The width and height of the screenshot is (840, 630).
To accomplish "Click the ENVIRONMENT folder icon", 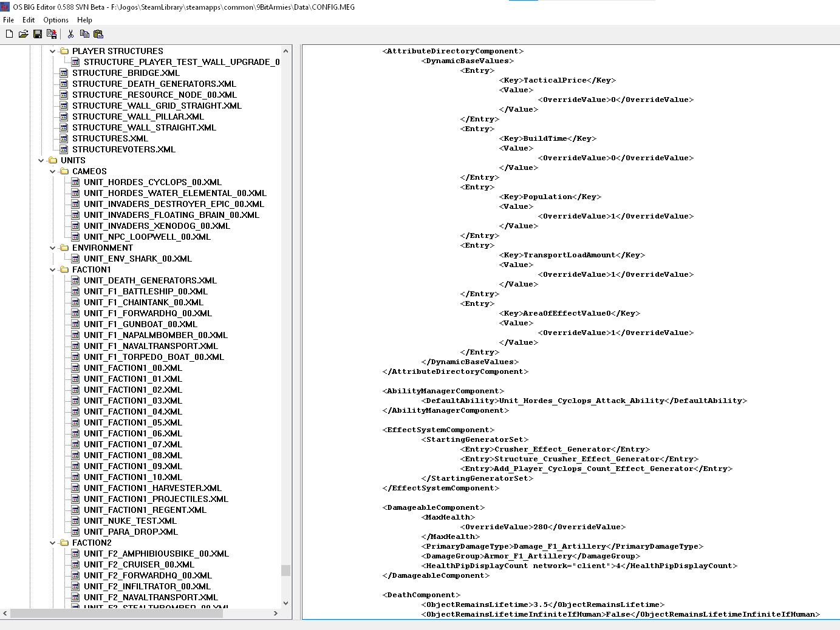I will click(64, 248).
